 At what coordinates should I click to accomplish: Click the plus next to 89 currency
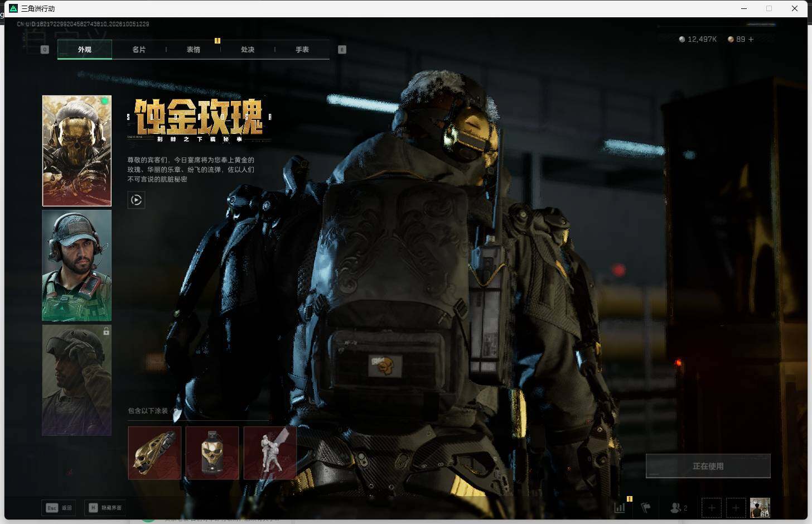[751, 39]
